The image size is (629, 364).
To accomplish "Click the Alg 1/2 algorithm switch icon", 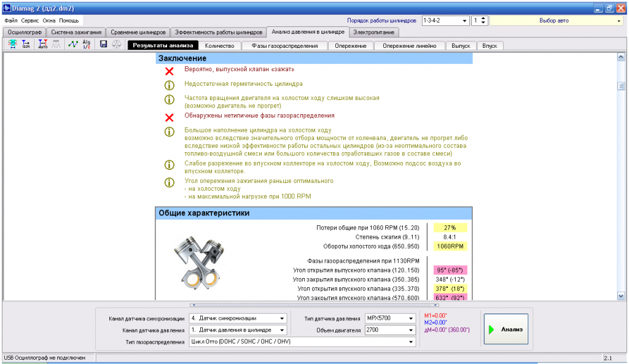I will pyautogui.click(x=87, y=44).
